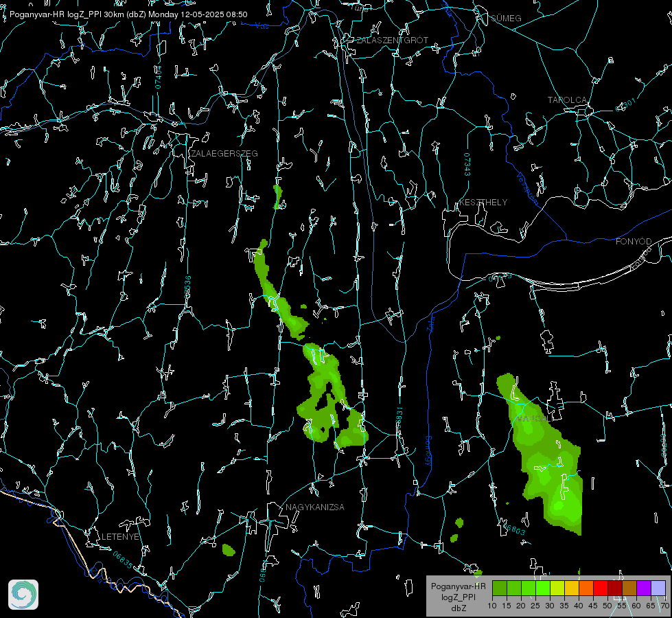Click the FONYÓD city label
The image size is (672, 618).
(x=634, y=242)
